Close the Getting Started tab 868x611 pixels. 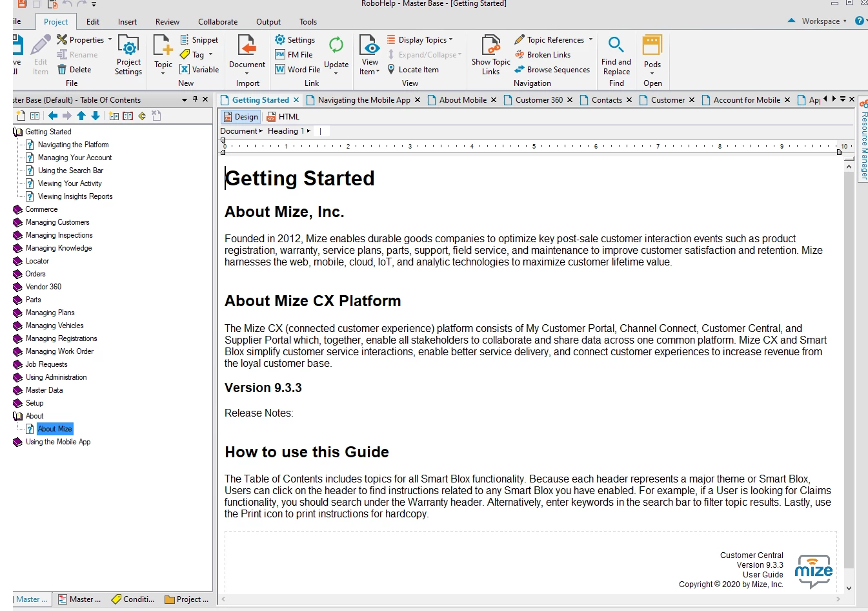tap(296, 99)
